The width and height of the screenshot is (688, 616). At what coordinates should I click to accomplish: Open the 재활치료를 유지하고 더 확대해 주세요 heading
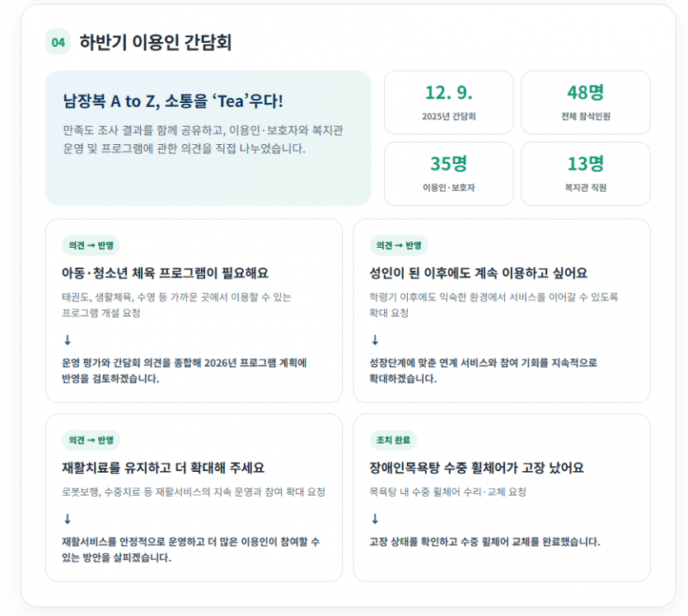point(163,468)
